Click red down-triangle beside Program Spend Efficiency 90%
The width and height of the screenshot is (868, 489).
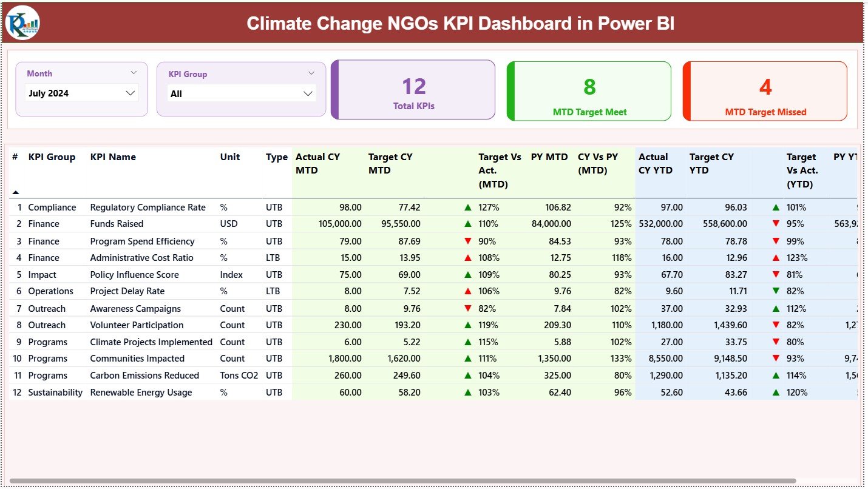click(x=467, y=241)
